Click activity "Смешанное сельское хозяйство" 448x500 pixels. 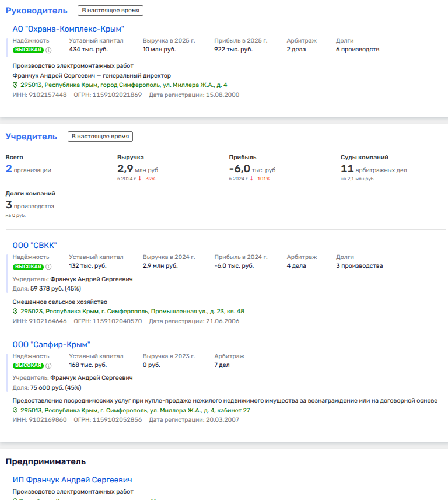(60, 302)
